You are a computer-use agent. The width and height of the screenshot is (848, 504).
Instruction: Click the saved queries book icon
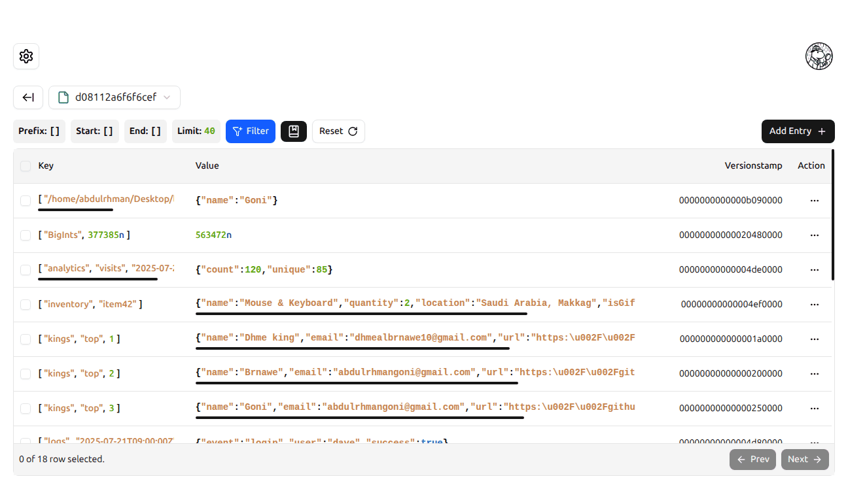293,131
